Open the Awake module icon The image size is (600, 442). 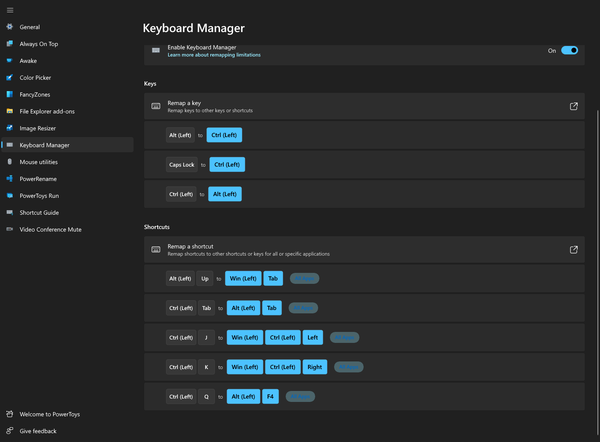tap(9, 60)
